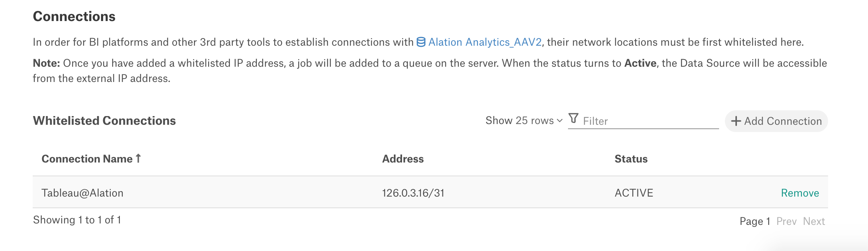Image resolution: width=868 pixels, height=251 pixels.
Task: Click the plus icon in Add Connection
Action: [736, 121]
